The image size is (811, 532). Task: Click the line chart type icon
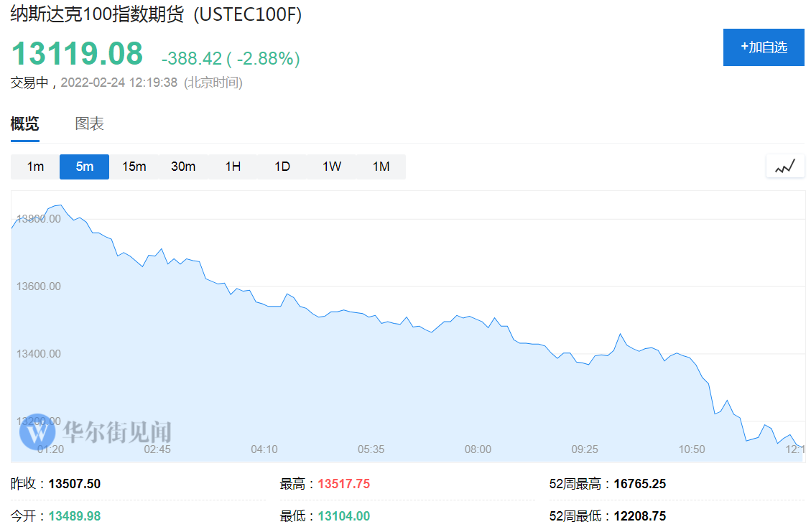785,167
